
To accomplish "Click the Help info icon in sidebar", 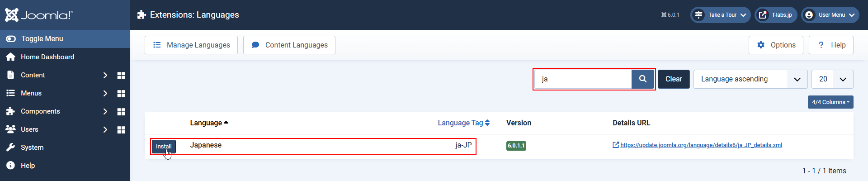I will (x=10, y=165).
